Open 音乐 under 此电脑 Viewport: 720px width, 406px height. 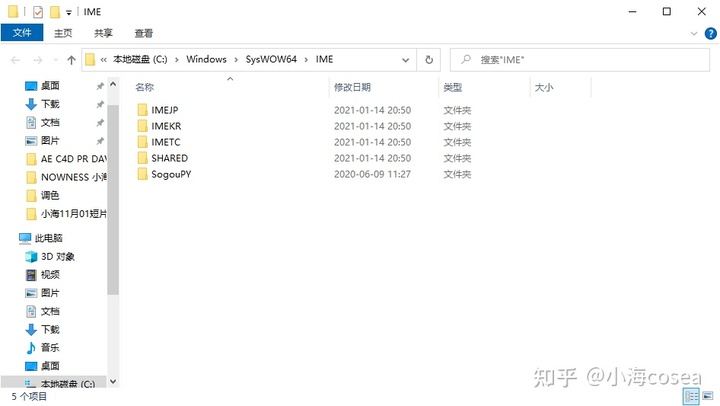[x=42, y=348]
